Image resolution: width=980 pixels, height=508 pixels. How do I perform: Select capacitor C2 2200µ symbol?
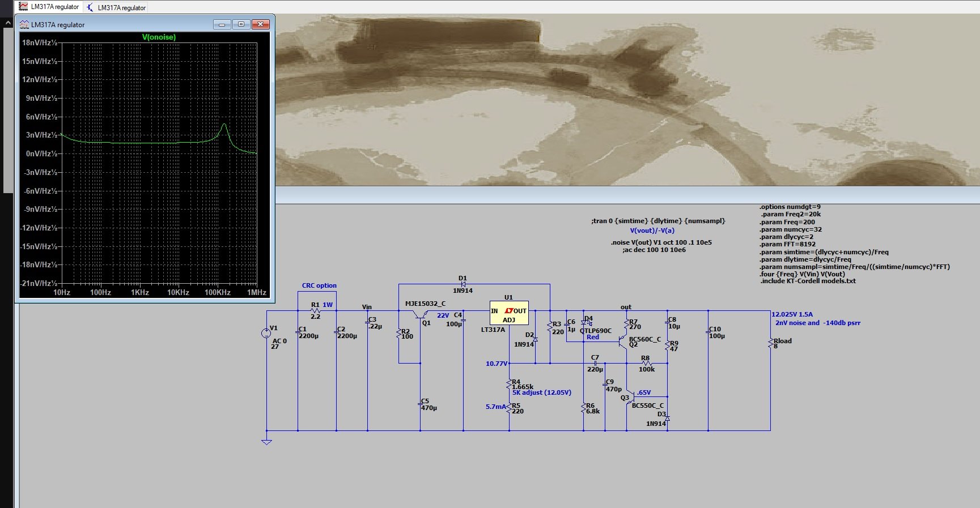point(336,332)
